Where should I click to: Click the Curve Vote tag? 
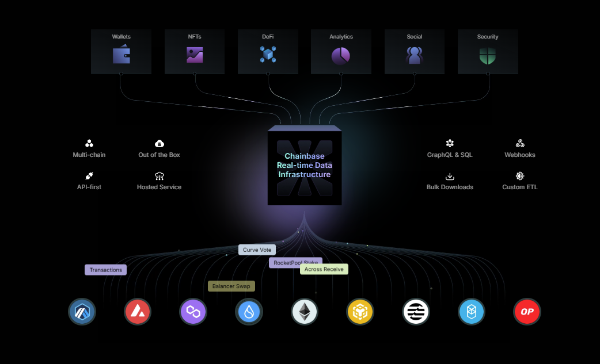click(x=257, y=250)
